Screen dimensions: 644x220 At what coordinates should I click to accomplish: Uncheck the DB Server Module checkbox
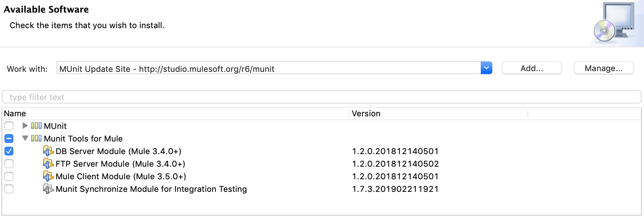[x=9, y=151]
